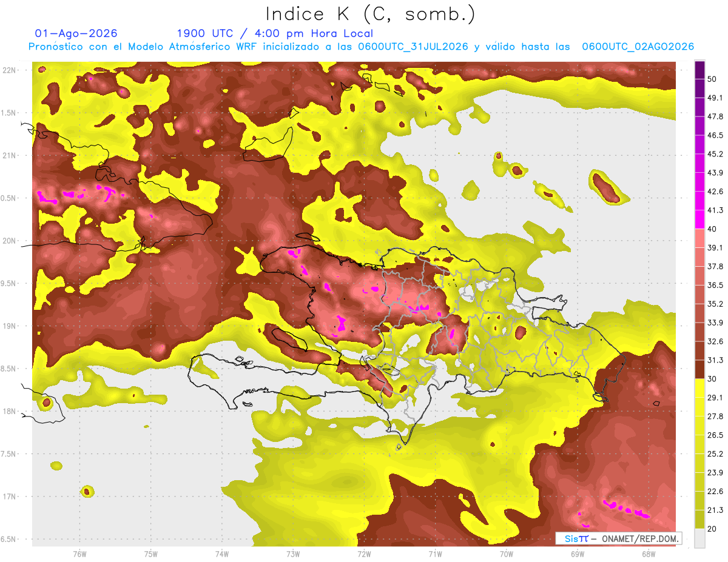The width and height of the screenshot is (728, 562).
Task: Click the colorbar value "42.6"
Action: [715, 192]
